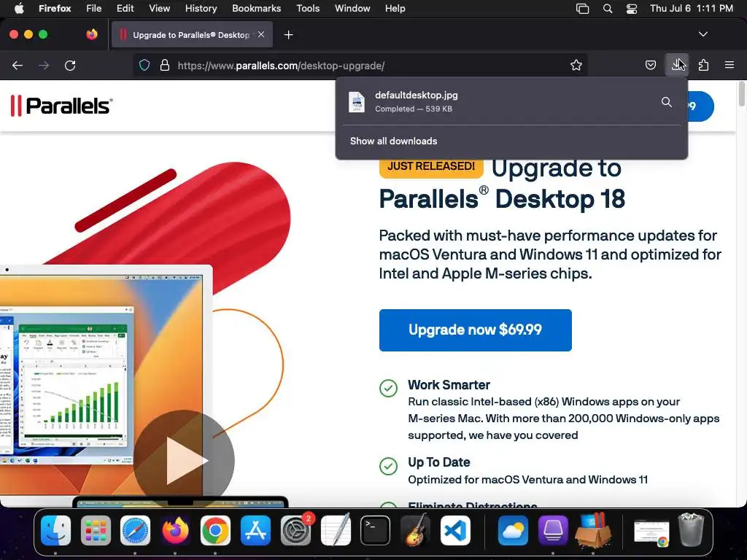Open the Firefox hamburger application menu
The height and width of the screenshot is (560, 747).
click(x=729, y=65)
